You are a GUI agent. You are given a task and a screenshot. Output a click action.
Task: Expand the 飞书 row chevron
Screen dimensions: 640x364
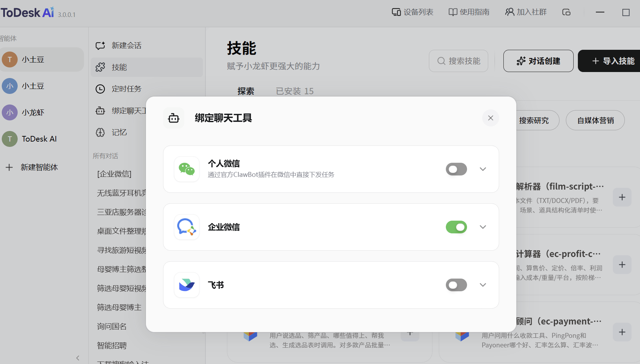pyautogui.click(x=483, y=285)
